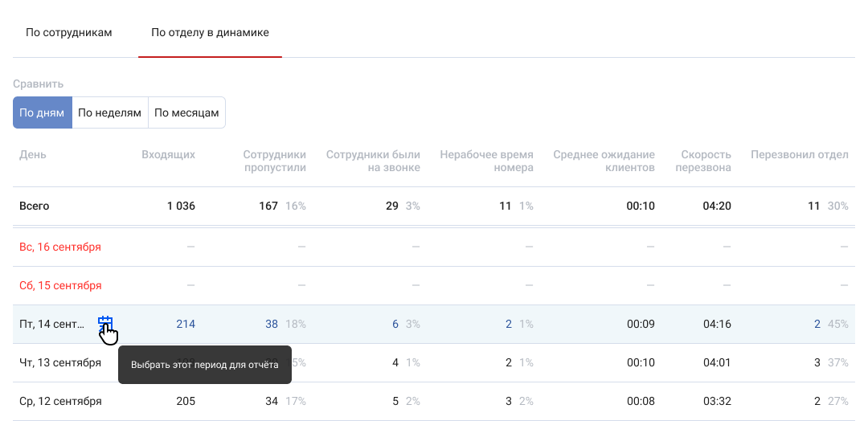
Task: Switch comparison to По месяцам
Action: tap(186, 113)
